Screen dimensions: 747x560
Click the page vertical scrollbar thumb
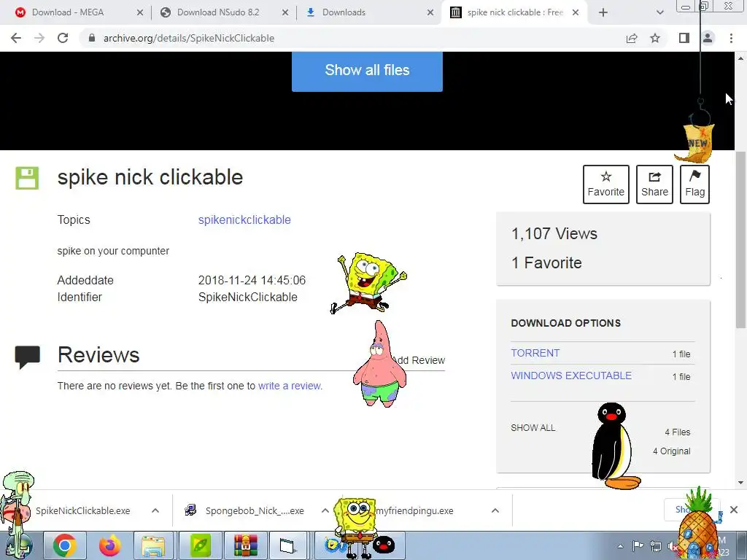pos(740,239)
